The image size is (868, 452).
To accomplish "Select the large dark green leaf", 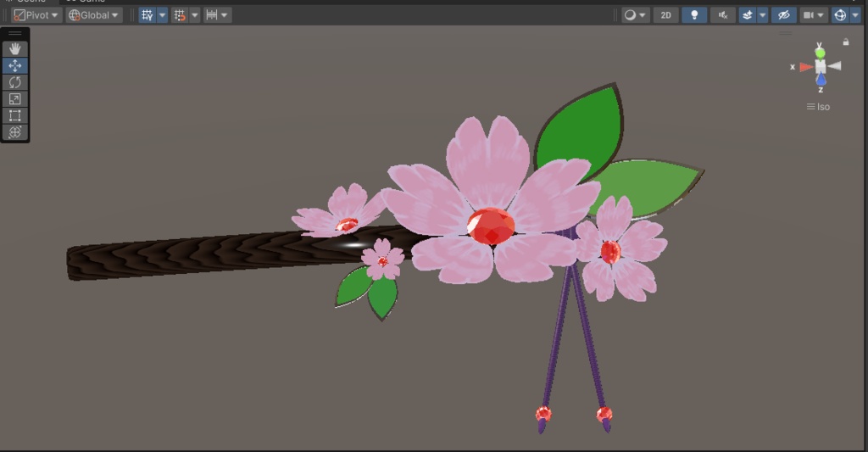I will tap(581, 133).
